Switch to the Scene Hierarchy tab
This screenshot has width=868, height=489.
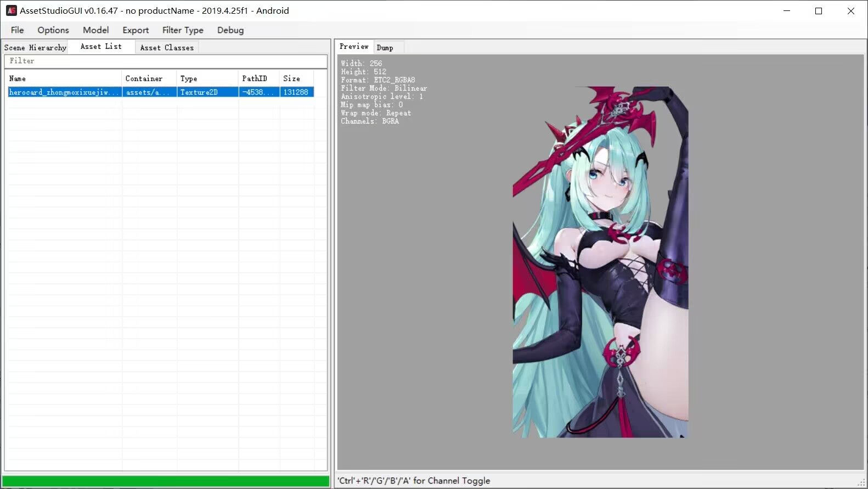pos(35,48)
